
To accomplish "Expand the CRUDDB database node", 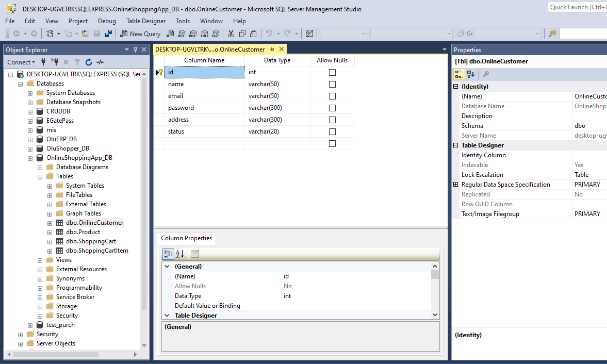I will click(30, 112).
